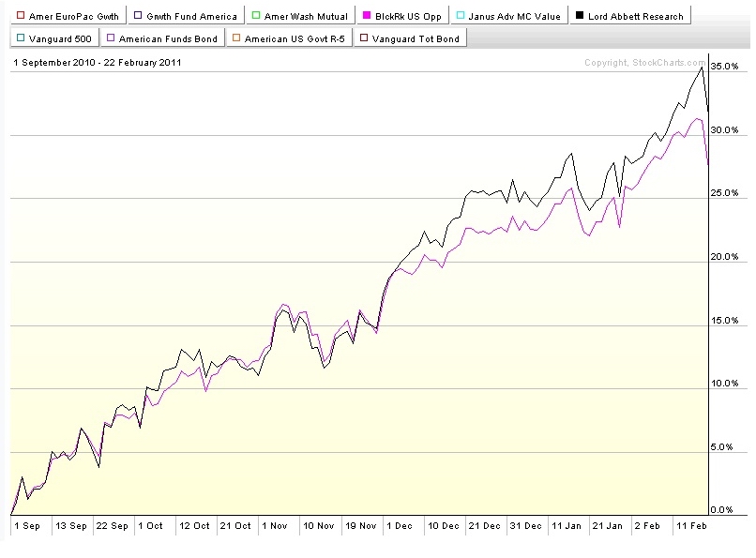Select the BlckRk US Opp legend label
This screenshot has width=756, height=558.
tap(408, 16)
